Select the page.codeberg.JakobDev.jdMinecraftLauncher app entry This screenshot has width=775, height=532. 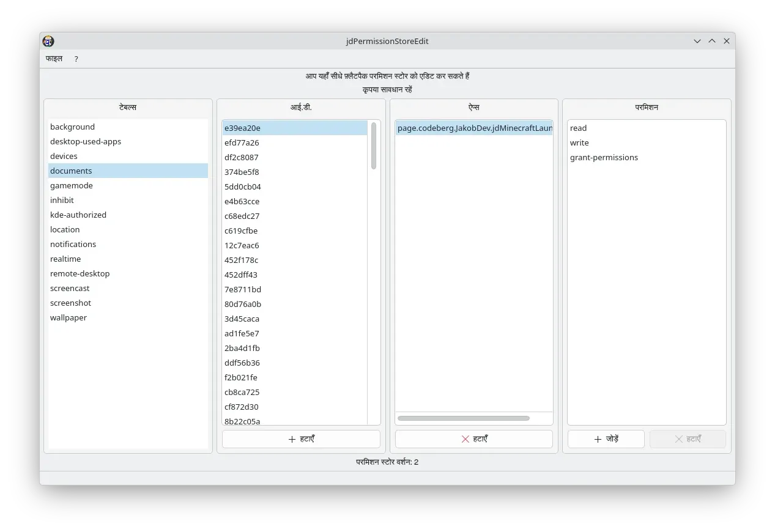[x=474, y=128]
